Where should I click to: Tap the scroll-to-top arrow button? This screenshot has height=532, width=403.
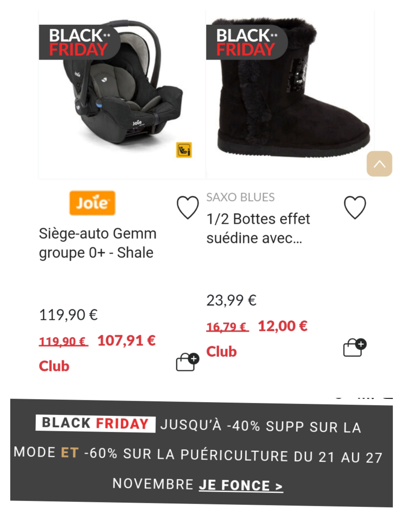tap(379, 164)
